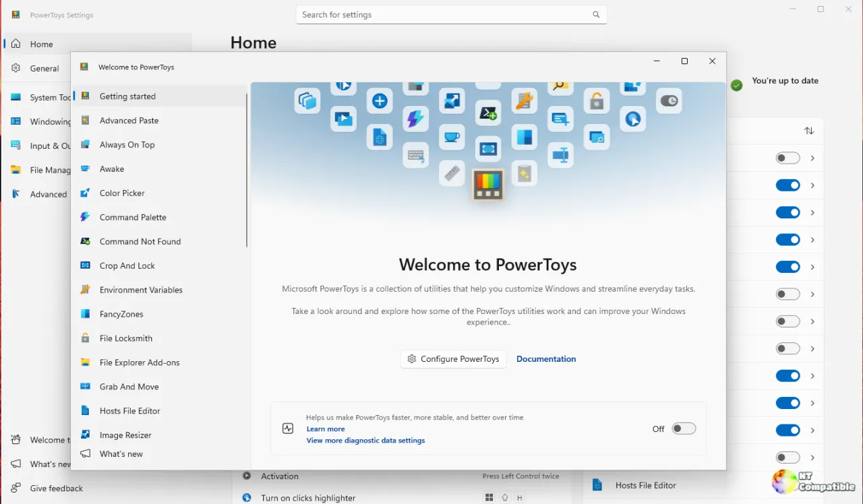Select the Grab And Move icon
This screenshot has width=863, height=504.
click(x=85, y=387)
